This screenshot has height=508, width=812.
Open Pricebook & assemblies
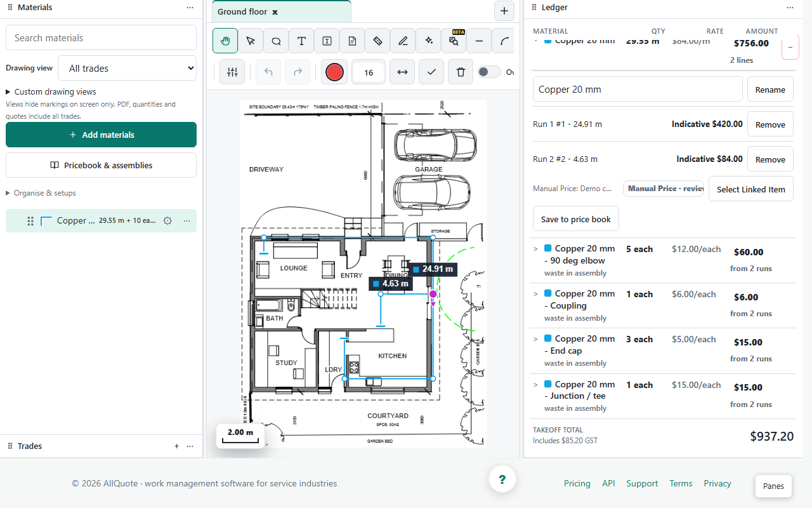click(x=101, y=165)
